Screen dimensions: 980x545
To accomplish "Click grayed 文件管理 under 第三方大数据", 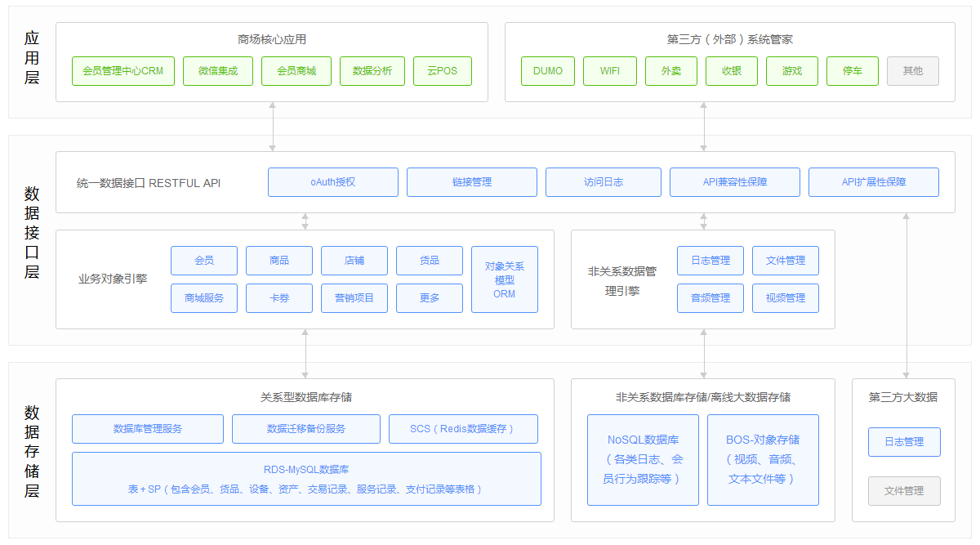I will pos(903,491).
